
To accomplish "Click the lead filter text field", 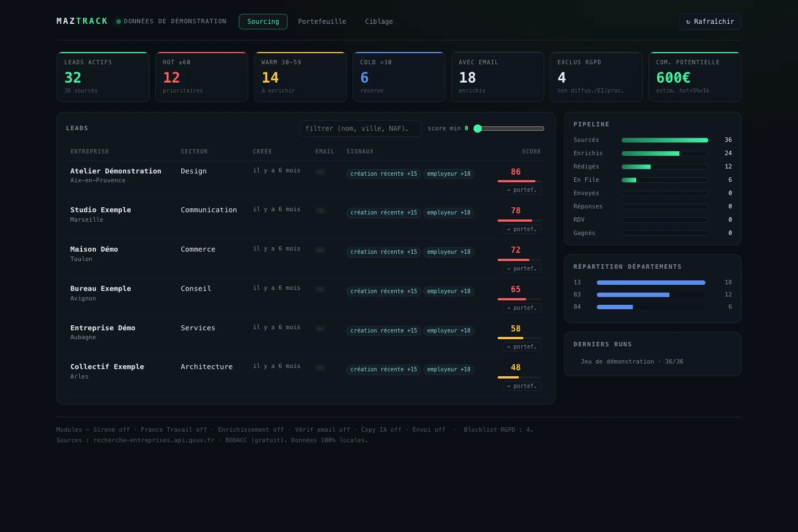I will coord(360,129).
